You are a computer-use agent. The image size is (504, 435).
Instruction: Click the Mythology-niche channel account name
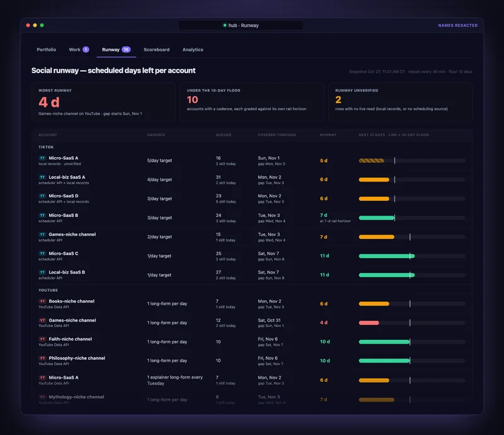point(76,397)
